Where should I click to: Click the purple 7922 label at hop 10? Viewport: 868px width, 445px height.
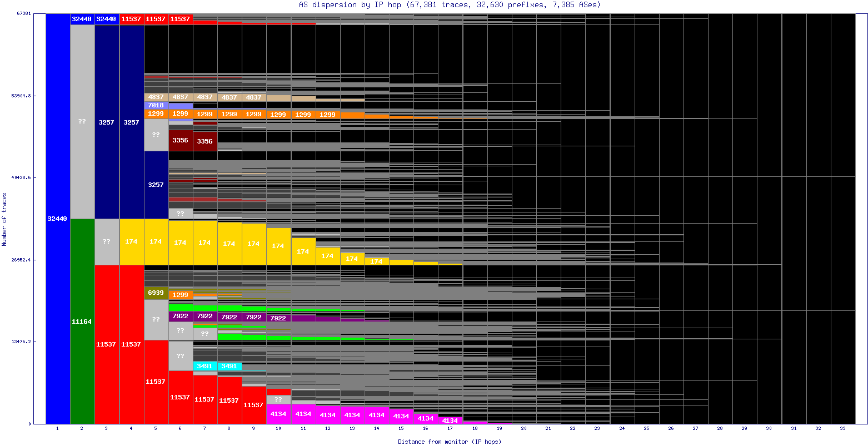(278, 318)
